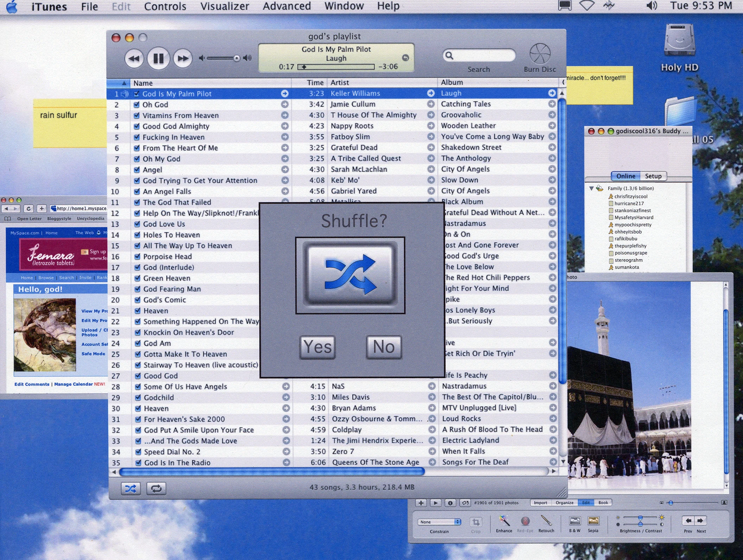Screen dimensions: 743x560
Task: Click the arrow icon next to Oh God
Action: coord(285,104)
